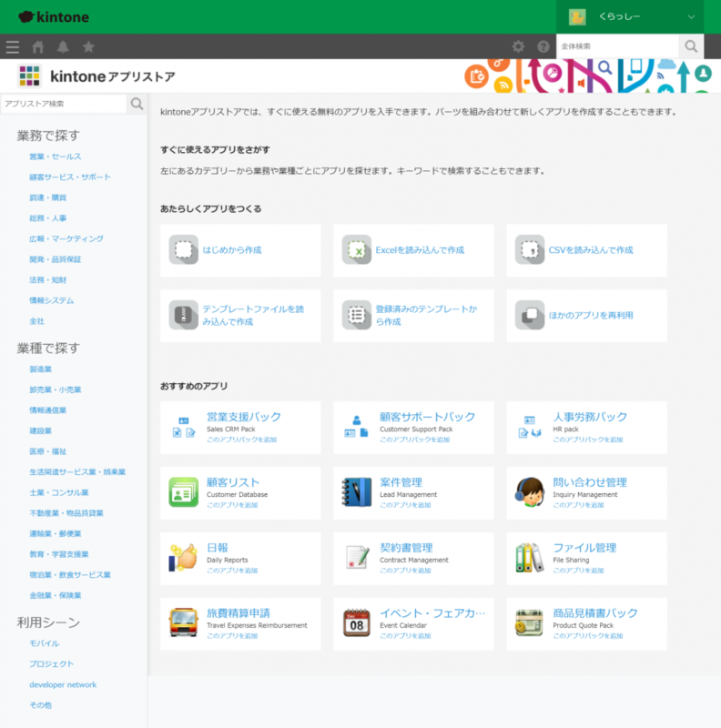Click the app store search magnifier button
721x728 pixels.
click(137, 104)
